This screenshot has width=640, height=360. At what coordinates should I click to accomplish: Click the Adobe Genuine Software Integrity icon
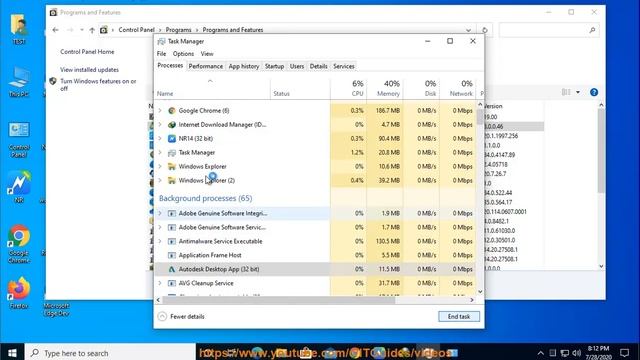point(172,213)
